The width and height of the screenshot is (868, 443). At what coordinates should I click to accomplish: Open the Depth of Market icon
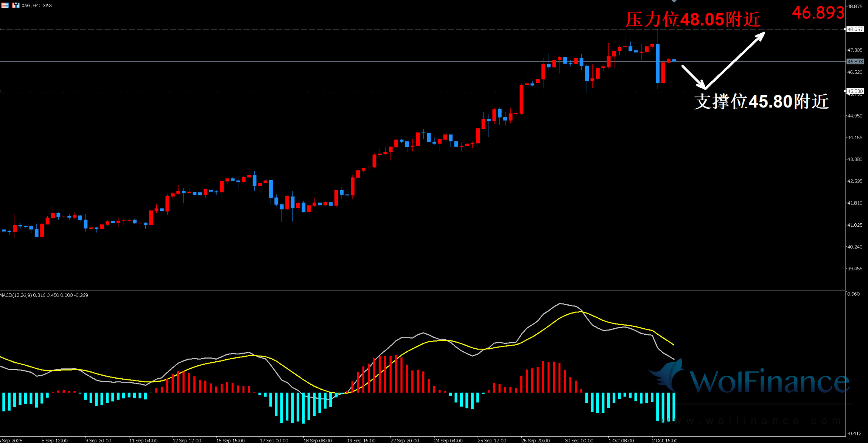5,5
